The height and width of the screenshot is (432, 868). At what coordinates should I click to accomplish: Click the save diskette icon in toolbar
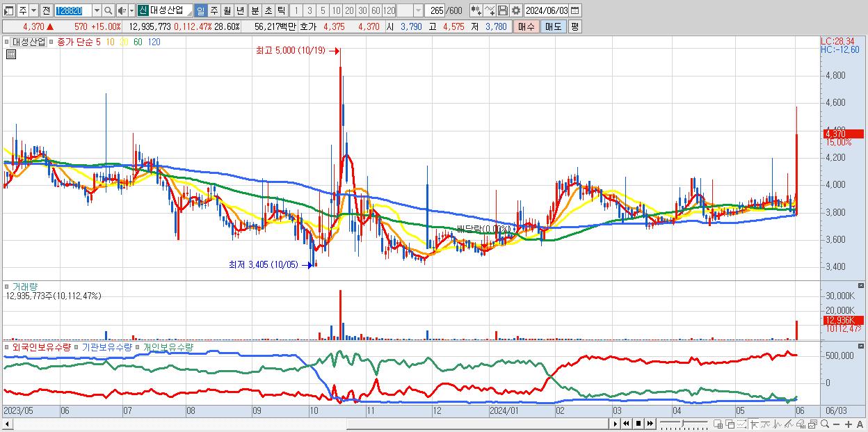503,10
